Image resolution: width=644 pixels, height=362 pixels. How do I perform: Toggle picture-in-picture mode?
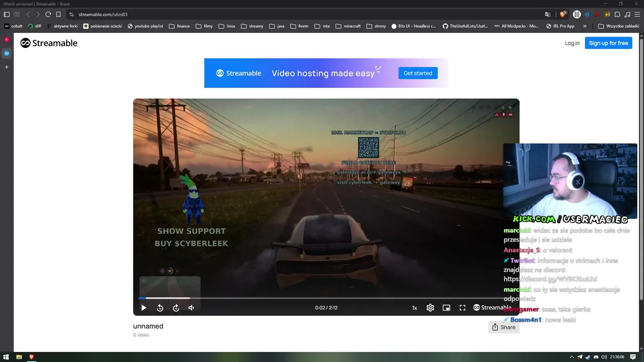click(446, 308)
